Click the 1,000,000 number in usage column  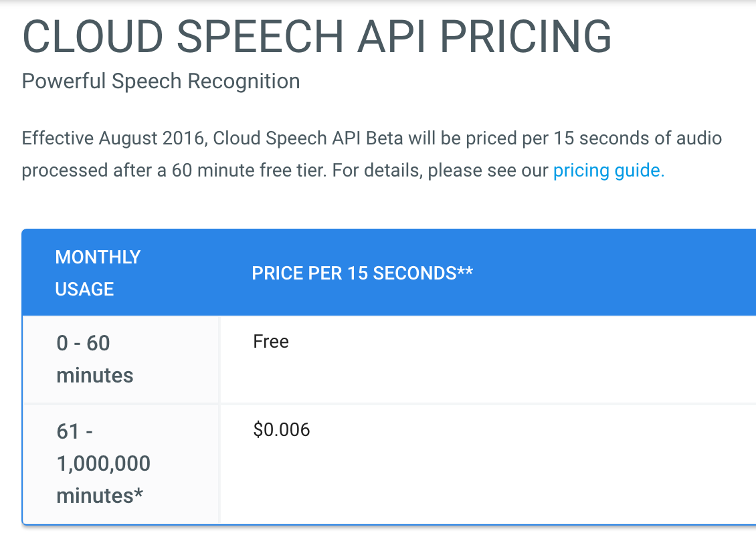click(104, 464)
